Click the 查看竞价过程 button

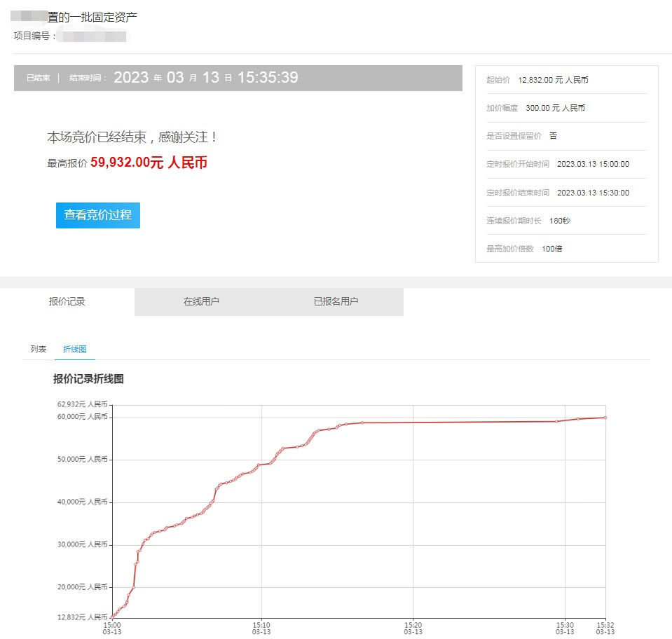98,215
